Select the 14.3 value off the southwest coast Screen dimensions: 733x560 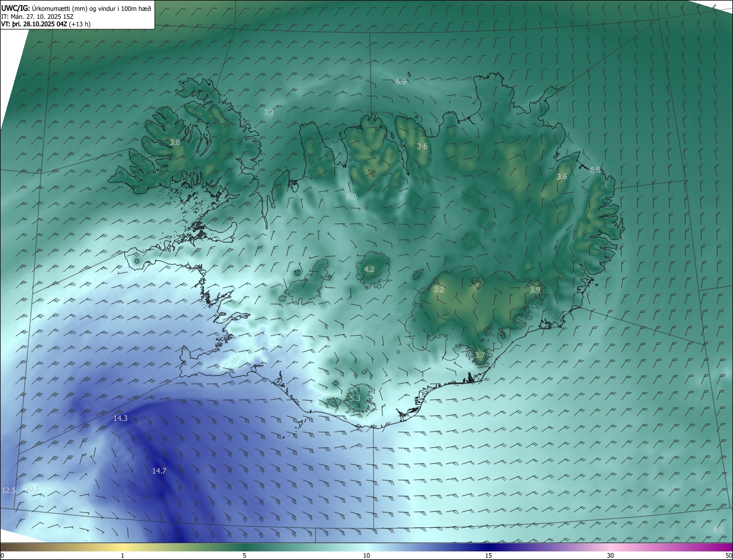120,419
